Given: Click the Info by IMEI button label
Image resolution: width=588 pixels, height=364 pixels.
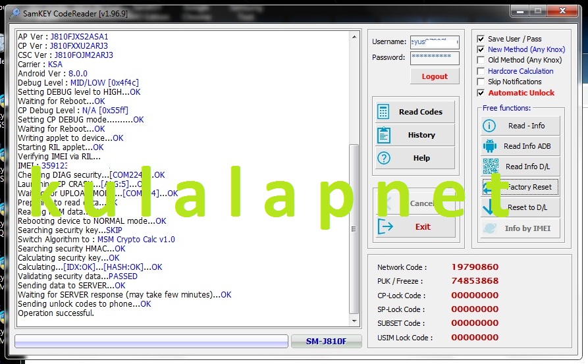Looking at the screenshot, I should [527, 228].
